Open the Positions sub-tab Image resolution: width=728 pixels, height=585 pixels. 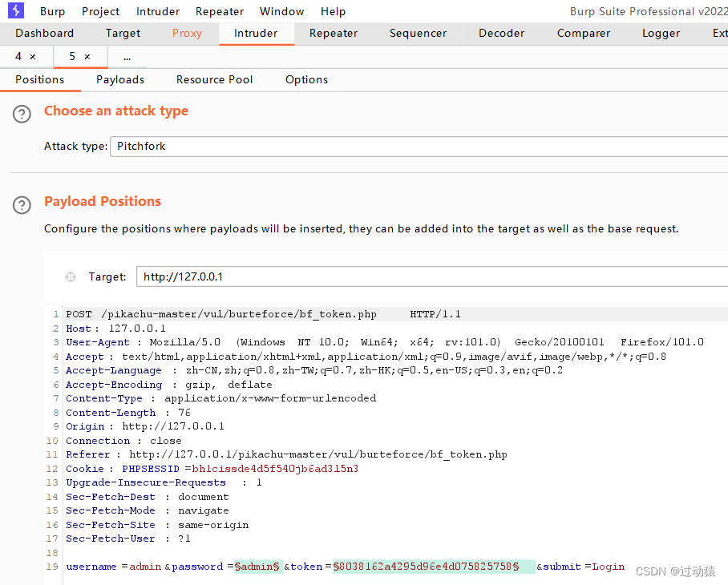40,80
